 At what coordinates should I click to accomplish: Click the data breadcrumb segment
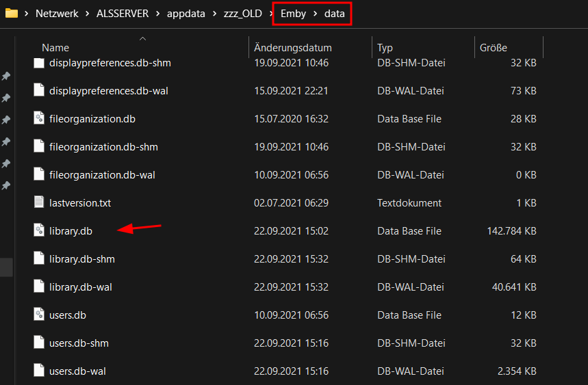(335, 14)
